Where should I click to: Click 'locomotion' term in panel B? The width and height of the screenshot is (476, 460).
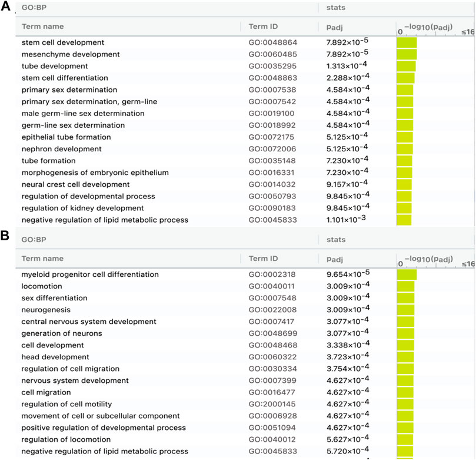coord(42,286)
